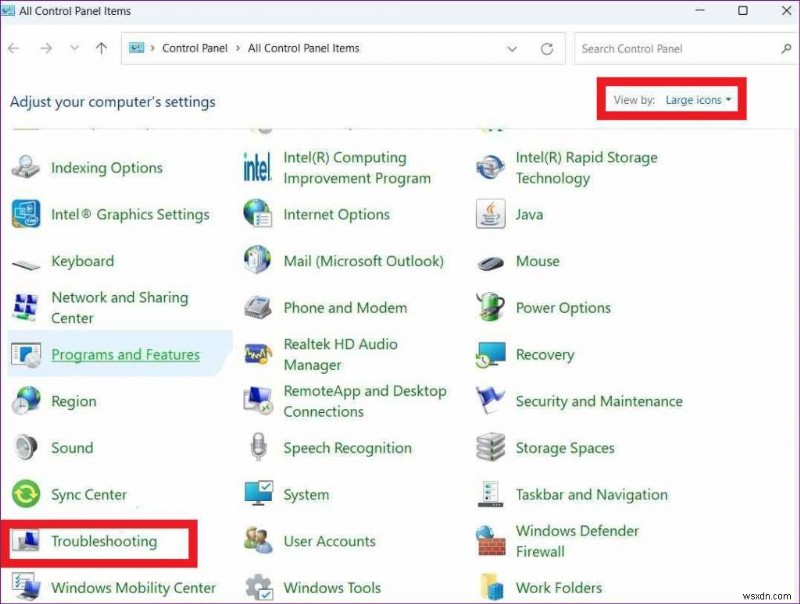Image resolution: width=800 pixels, height=604 pixels.
Task: Open Keyboard settings
Action: point(83,261)
